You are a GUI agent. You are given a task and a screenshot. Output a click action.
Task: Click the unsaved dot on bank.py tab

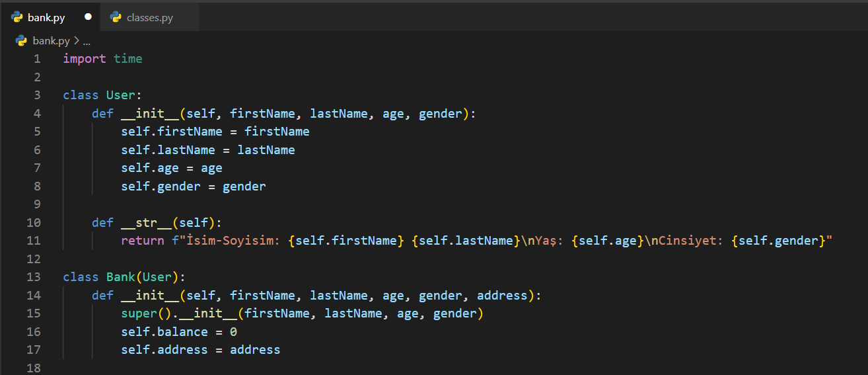88,17
